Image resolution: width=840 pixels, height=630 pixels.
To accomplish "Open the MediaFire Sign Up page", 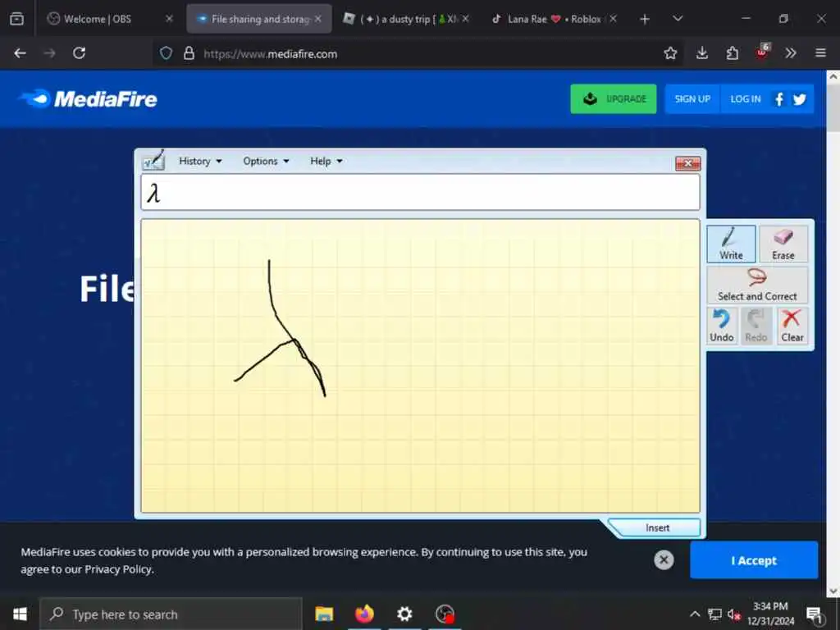I will 692,98.
